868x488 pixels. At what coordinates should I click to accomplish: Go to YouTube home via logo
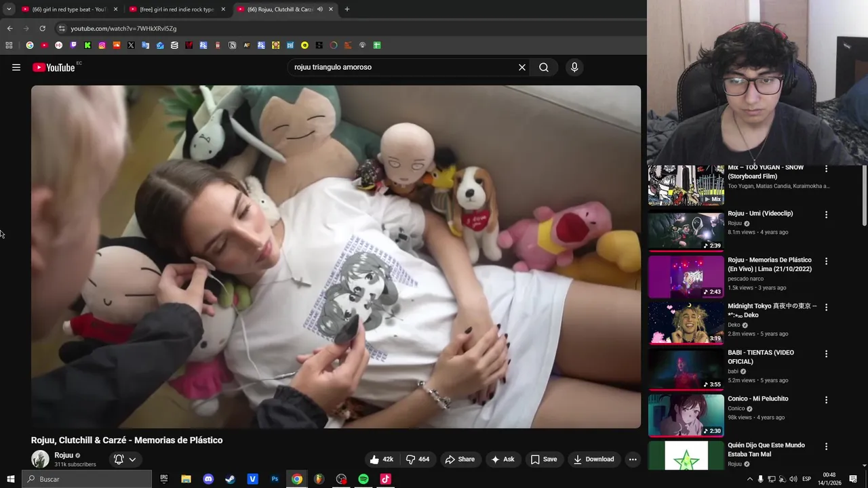(54, 67)
